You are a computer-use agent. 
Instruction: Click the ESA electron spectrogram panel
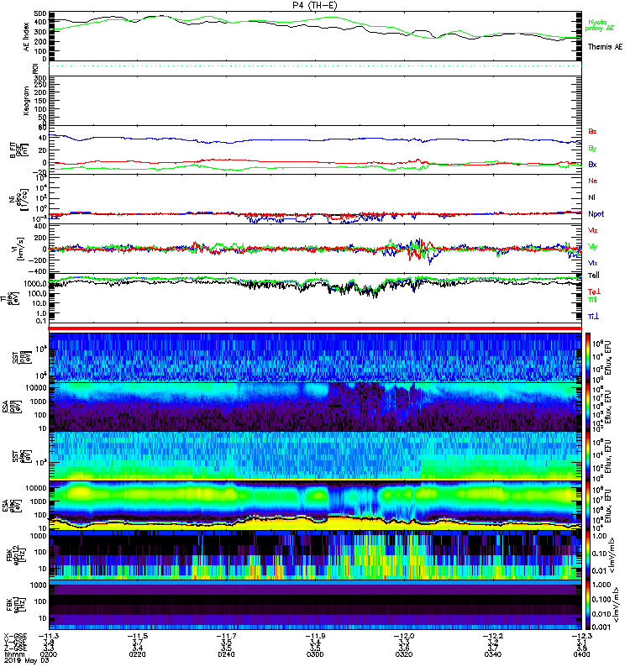(x=315, y=506)
